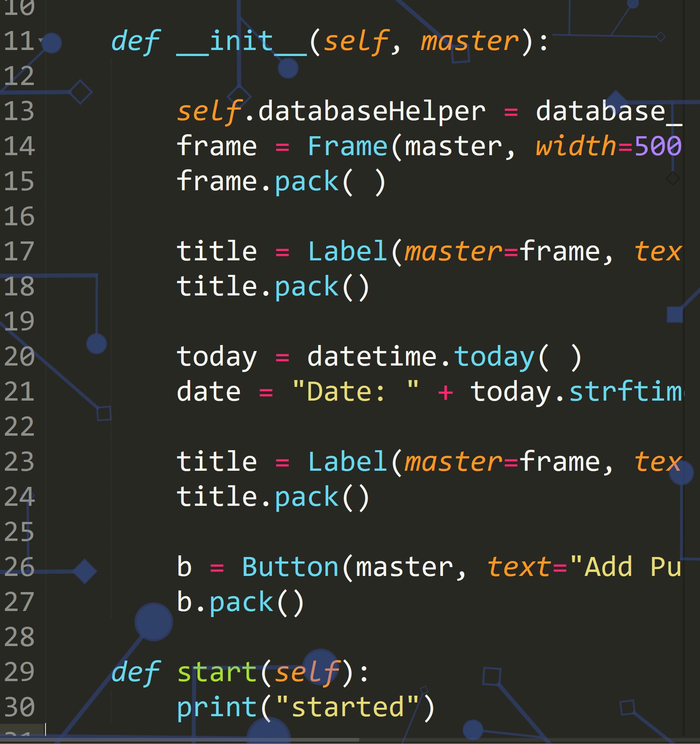Click the Frame class name on line 14
The image size is (700, 744).
tap(347, 146)
